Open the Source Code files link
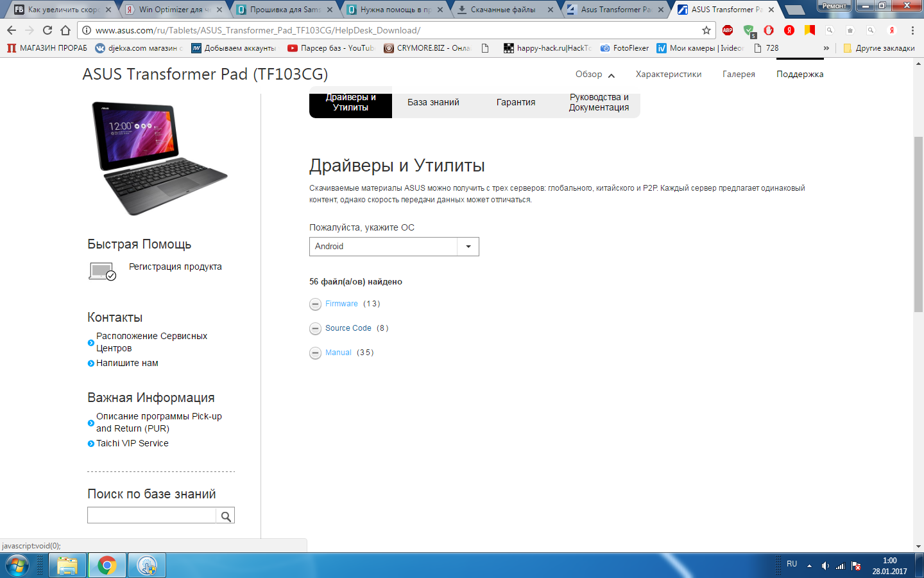The height and width of the screenshot is (578, 924). (x=348, y=328)
